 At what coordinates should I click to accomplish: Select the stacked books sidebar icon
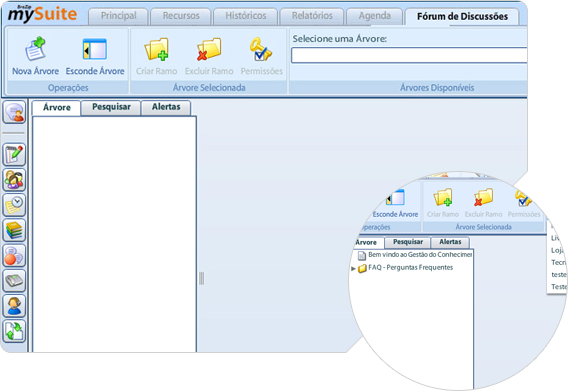point(14,230)
